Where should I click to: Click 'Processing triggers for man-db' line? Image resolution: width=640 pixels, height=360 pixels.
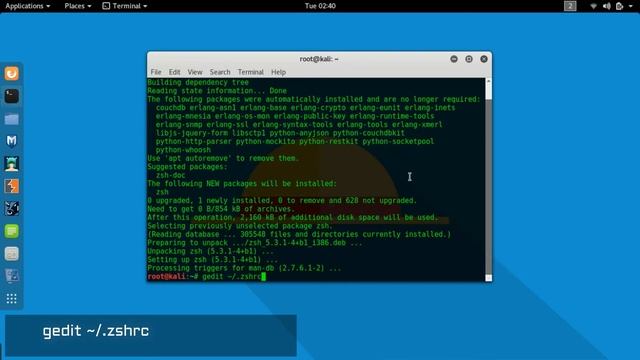point(244,268)
